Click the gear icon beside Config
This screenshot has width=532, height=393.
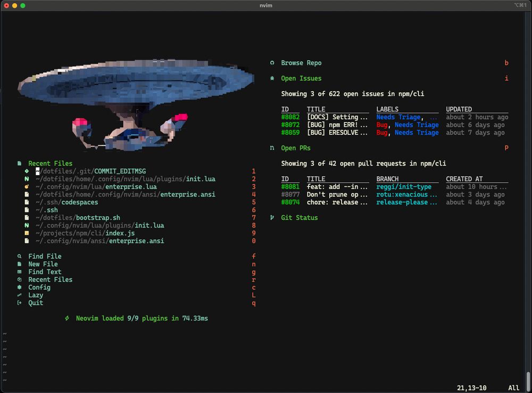point(19,288)
